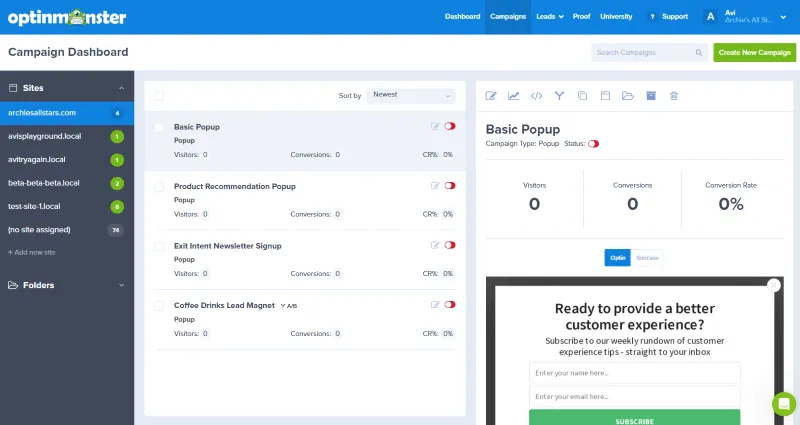Toggle Exit Intent Newsletter Signup status
This screenshot has width=800, height=425.
(450, 245)
